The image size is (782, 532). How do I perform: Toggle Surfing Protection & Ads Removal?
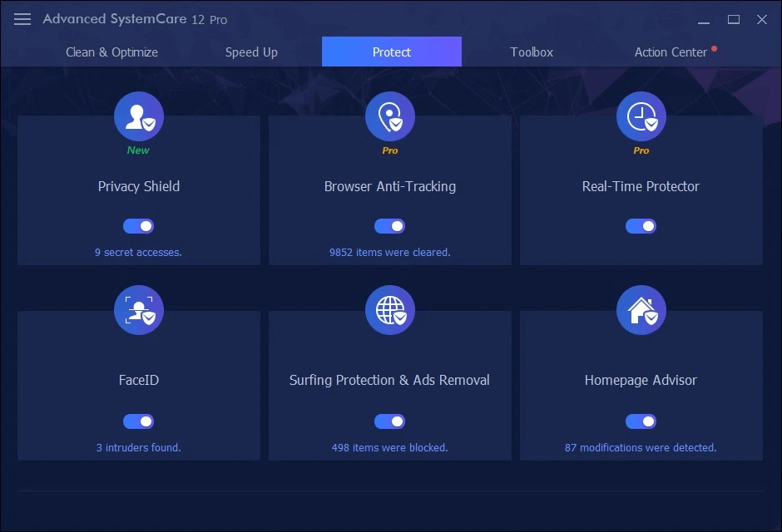click(x=389, y=421)
